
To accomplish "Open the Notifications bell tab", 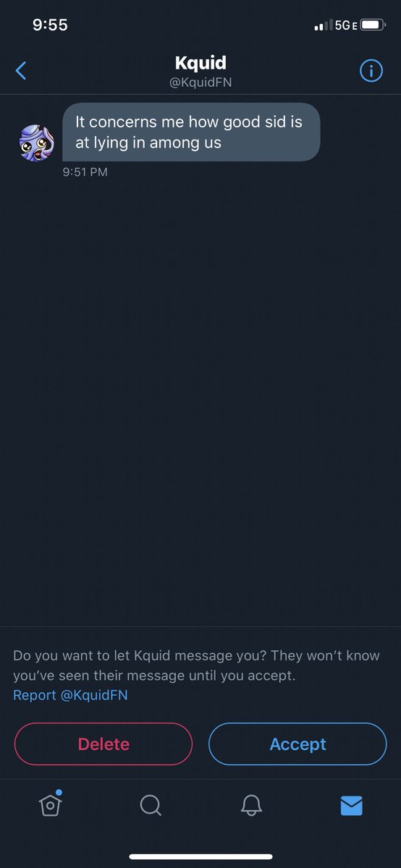I will (251, 805).
